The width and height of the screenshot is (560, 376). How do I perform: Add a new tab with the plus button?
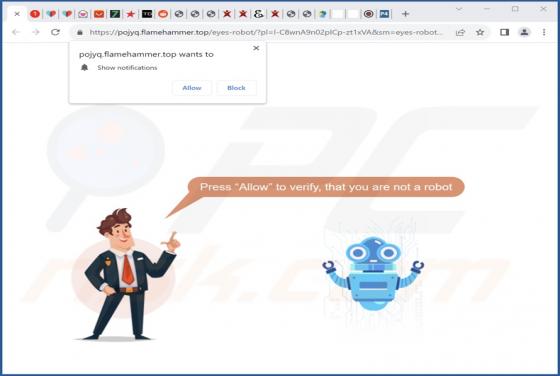click(405, 14)
